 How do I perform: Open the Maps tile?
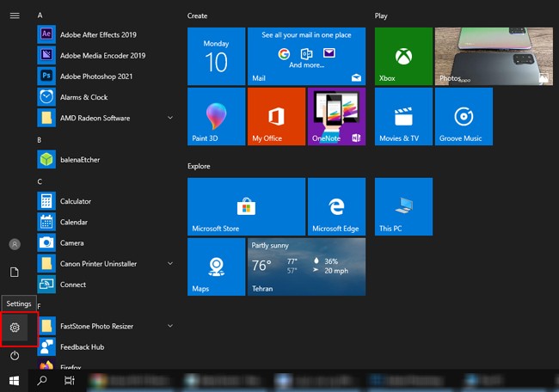[217, 266]
